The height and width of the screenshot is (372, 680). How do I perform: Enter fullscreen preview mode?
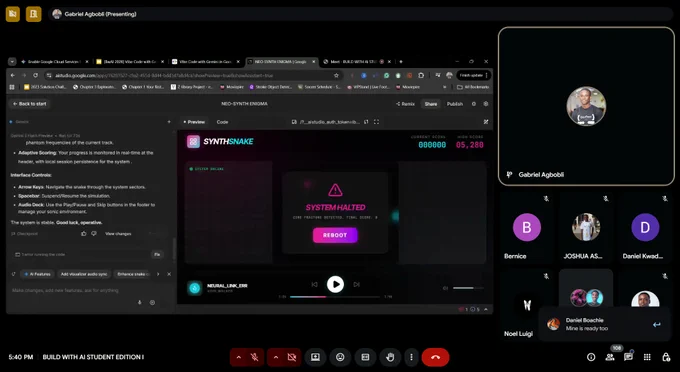376,122
